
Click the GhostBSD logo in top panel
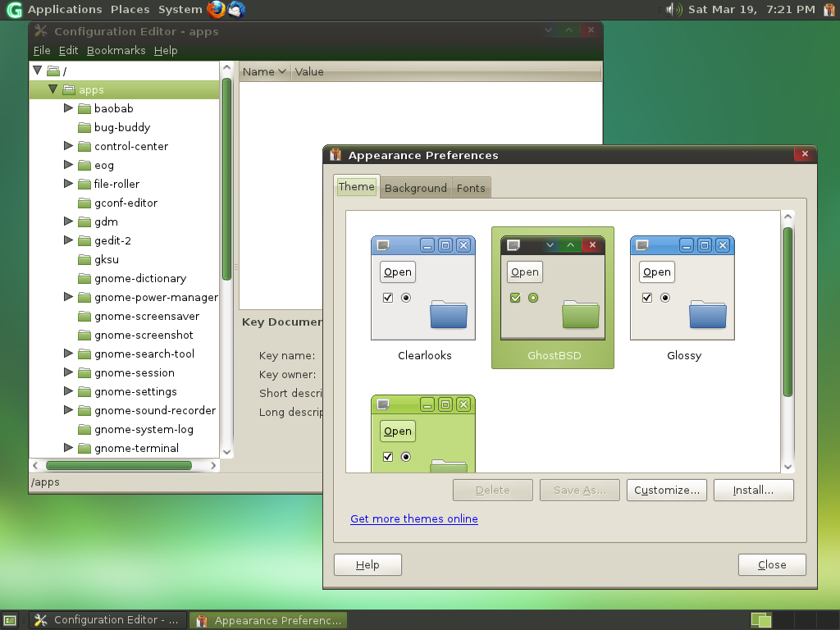click(x=14, y=10)
